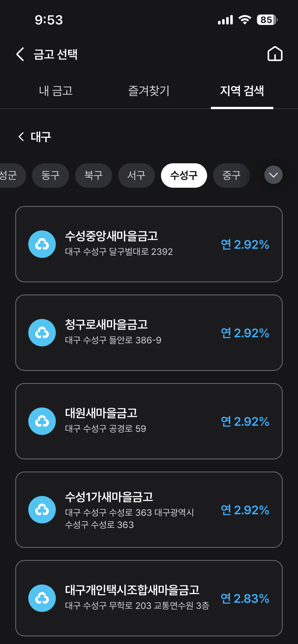
Task: Open the 지역 검색 tab
Action: [242, 91]
